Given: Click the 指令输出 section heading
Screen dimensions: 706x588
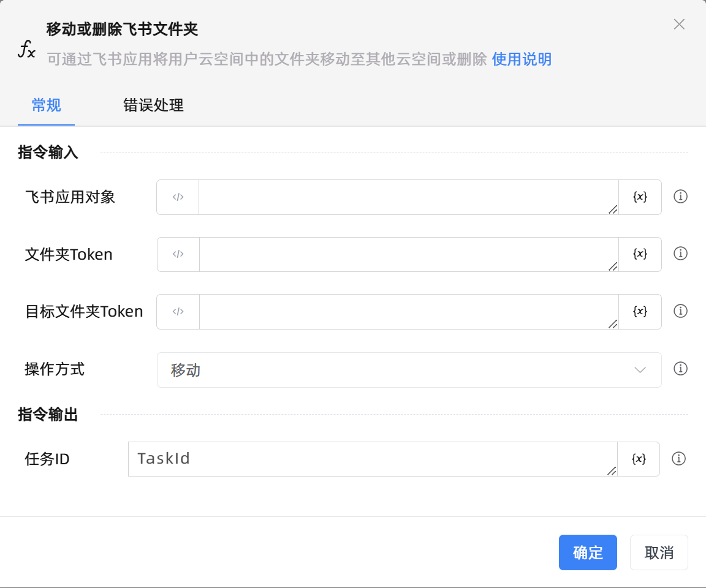Looking at the screenshot, I should [x=48, y=414].
